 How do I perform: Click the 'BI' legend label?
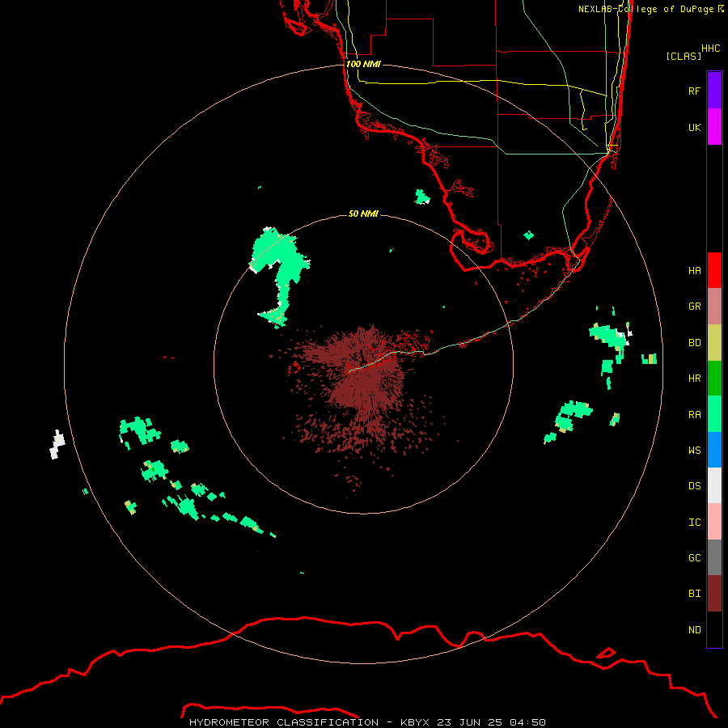click(695, 594)
